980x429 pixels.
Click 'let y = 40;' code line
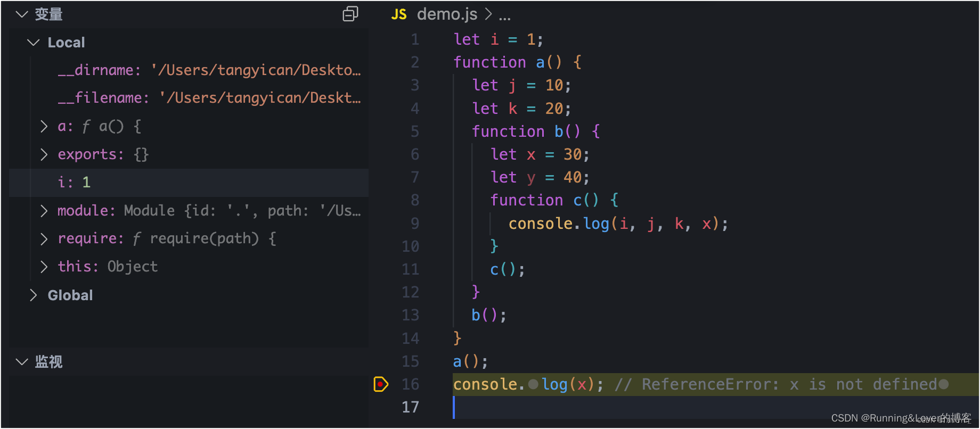(540, 177)
